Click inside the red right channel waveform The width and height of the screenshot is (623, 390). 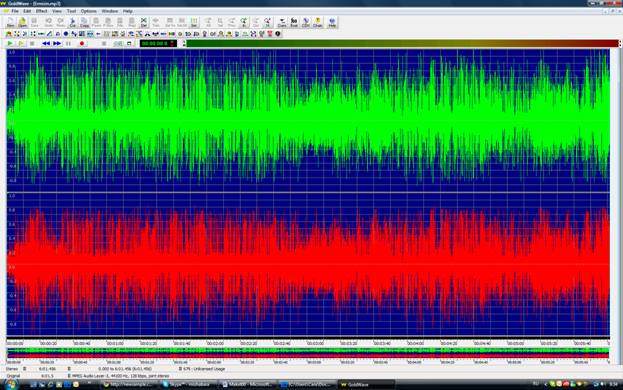click(308, 265)
